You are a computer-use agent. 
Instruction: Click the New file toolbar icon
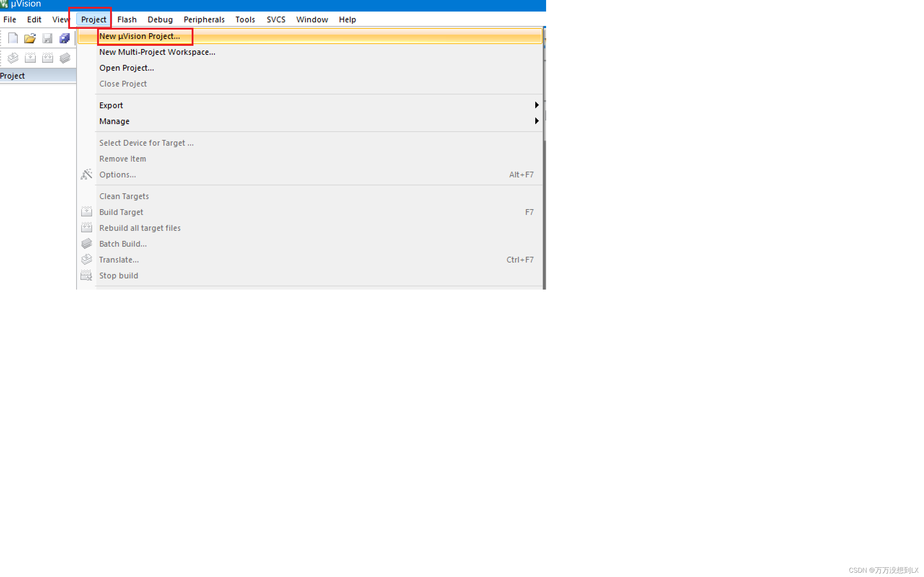point(13,38)
